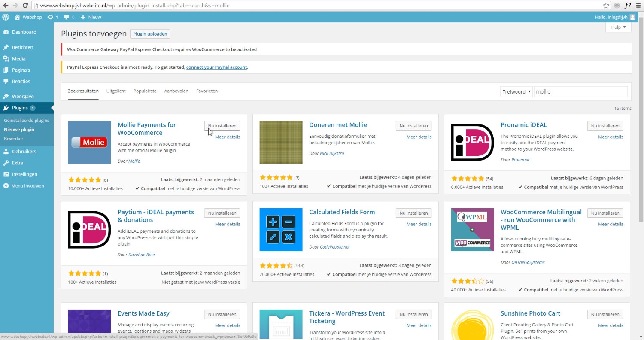Viewport: 644px width, 340px height.
Task: Select the Nieuwe plugin submenu item
Action: click(x=19, y=130)
